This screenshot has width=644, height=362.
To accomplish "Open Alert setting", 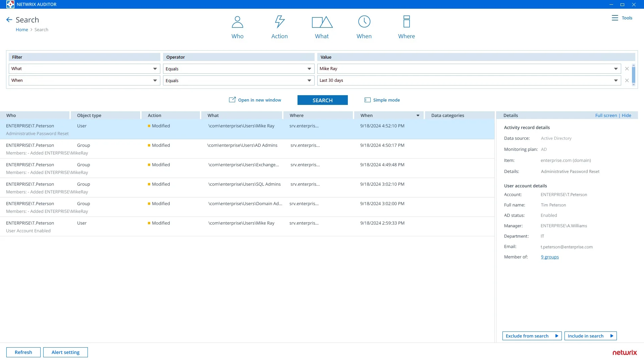I will click(65, 352).
